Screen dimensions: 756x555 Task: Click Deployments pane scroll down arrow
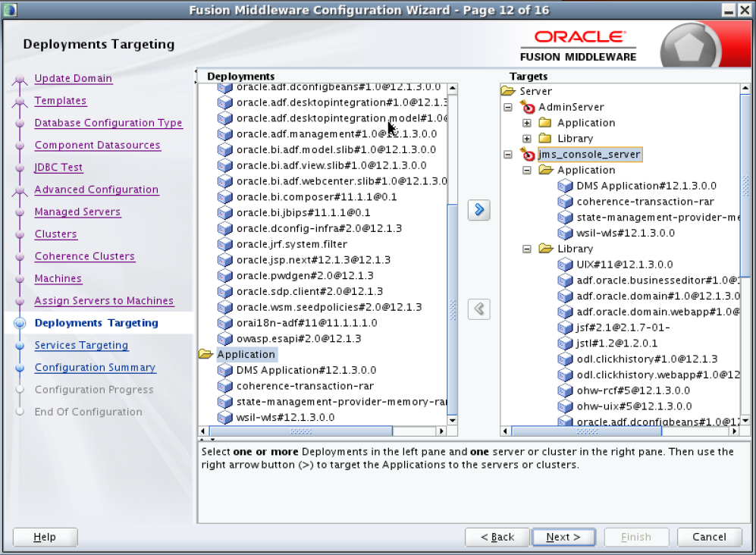pos(452,420)
